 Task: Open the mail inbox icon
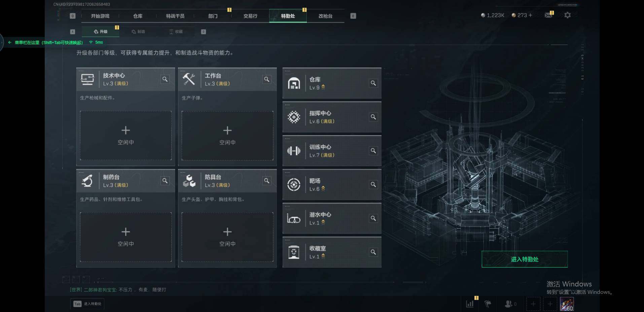point(548,15)
